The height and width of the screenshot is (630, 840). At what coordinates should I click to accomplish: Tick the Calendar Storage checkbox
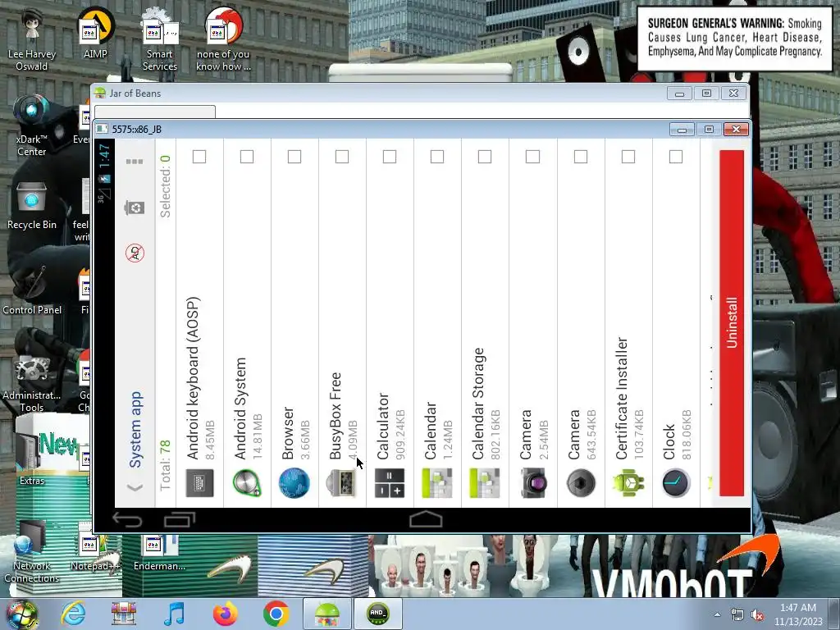click(x=485, y=157)
